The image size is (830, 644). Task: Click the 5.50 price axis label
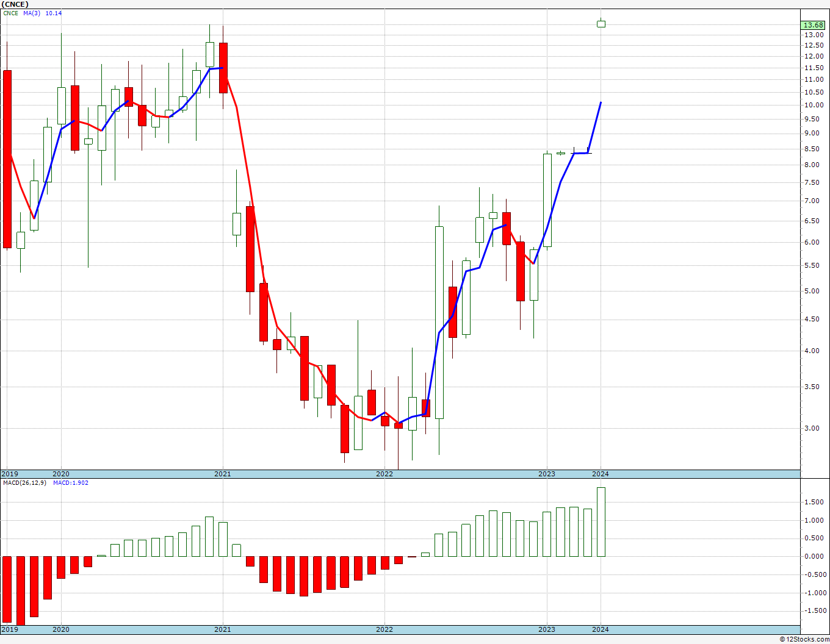click(x=814, y=265)
